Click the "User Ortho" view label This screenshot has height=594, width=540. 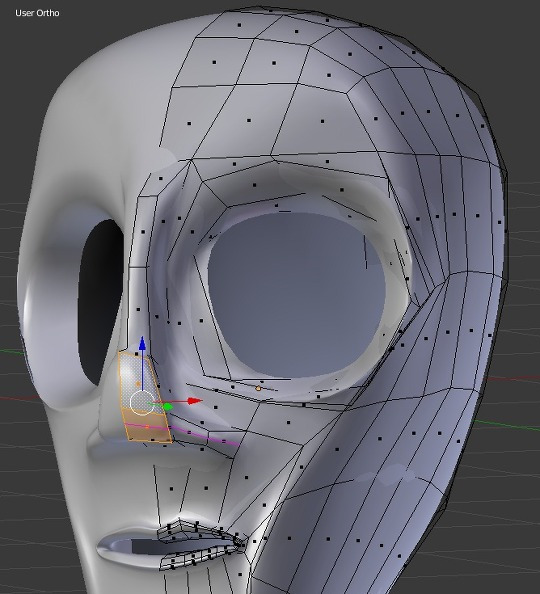click(x=37, y=13)
